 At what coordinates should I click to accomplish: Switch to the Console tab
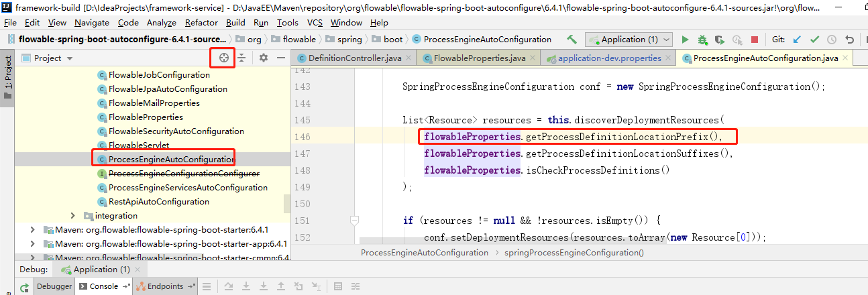coord(104,286)
